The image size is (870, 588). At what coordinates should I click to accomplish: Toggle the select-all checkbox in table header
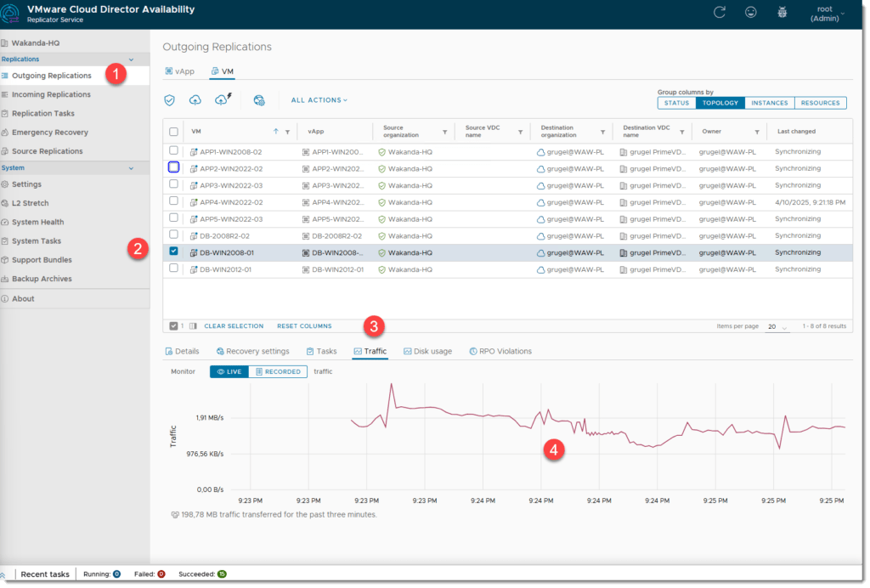tap(174, 132)
